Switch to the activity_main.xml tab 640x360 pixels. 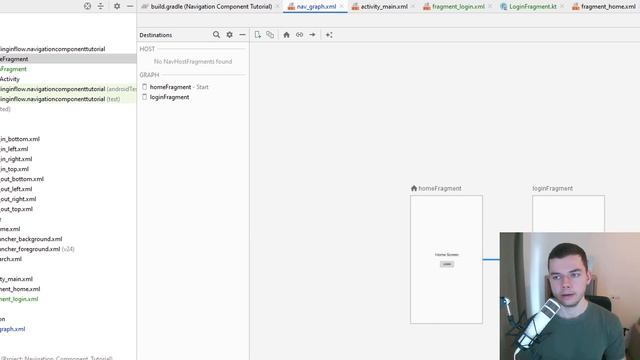coord(384,7)
